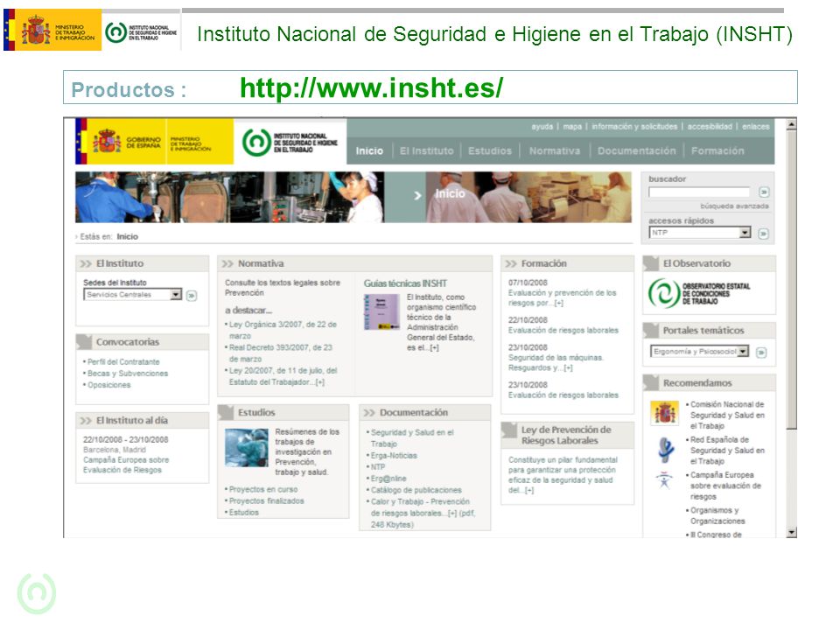The height and width of the screenshot is (630, 840).
Task: Click scrollbar up arrow
Action: 791,124
